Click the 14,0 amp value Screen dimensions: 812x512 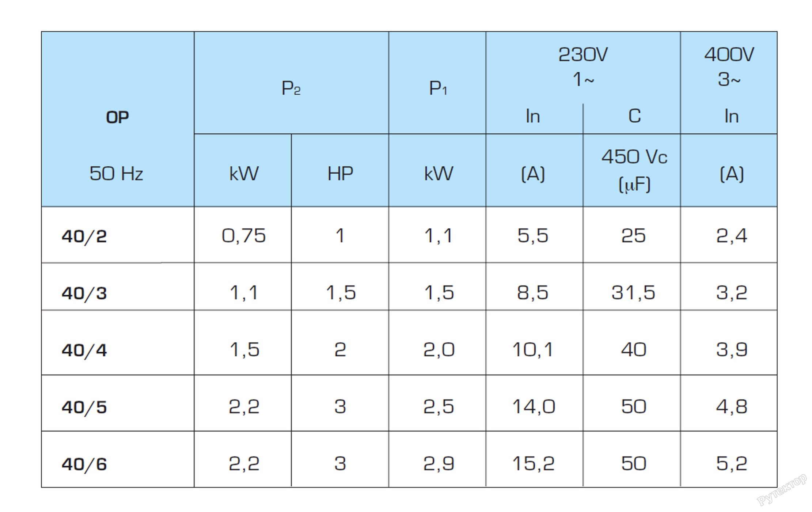click(533, 406)
